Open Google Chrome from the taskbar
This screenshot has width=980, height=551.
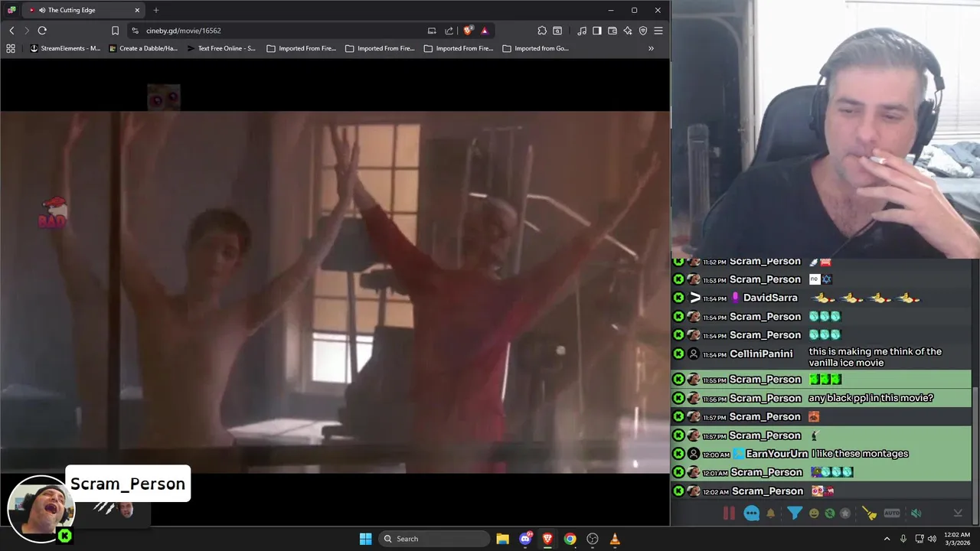(x=570, y=539)
